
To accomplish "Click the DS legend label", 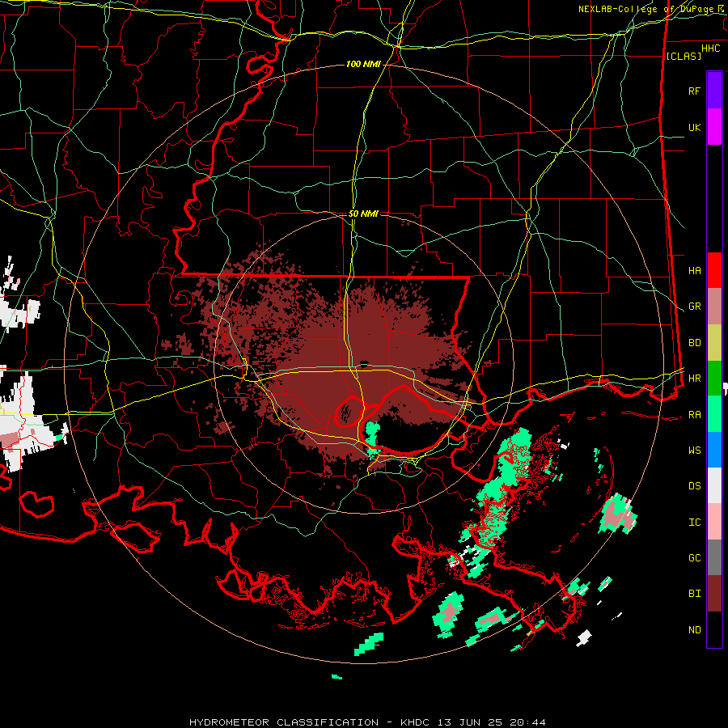I will (x=694, y=486).
